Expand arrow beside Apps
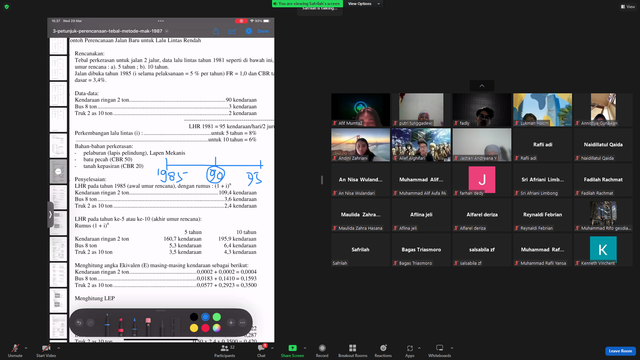Viewport: 640px width, 360px height. (419, 348)
